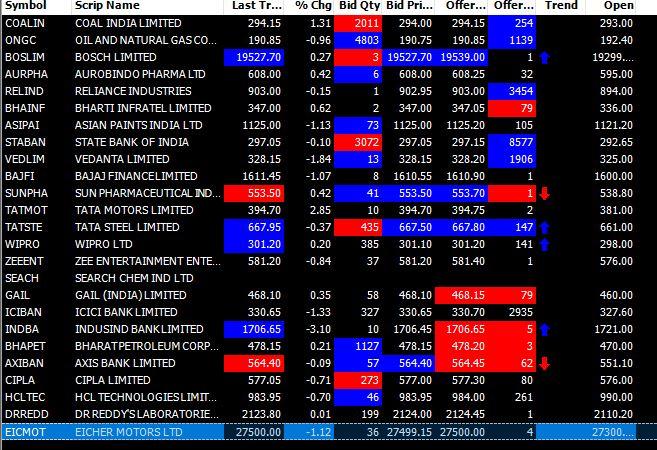Screen dimensions: 657x450
Task: Click the blue up trend arrow for WIPRO
Action: pyautogui.click(x=544, y=245)
